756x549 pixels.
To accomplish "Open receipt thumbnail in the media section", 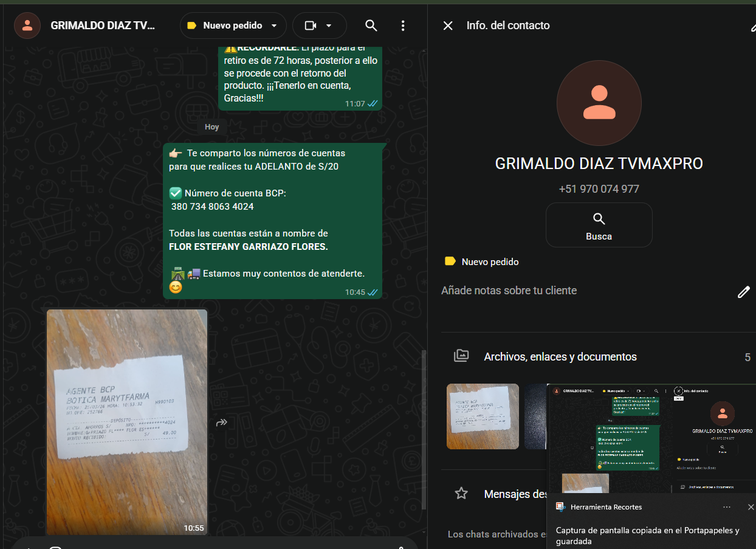I will (483, 416).
